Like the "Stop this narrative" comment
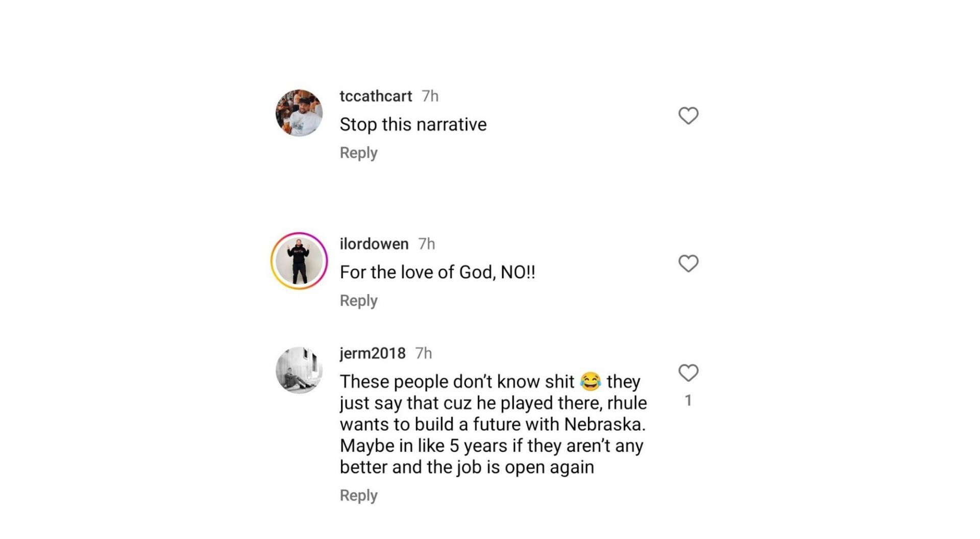The height and width of the screenshot is (539, 980). pyautogui.click(x=688, y=116)
